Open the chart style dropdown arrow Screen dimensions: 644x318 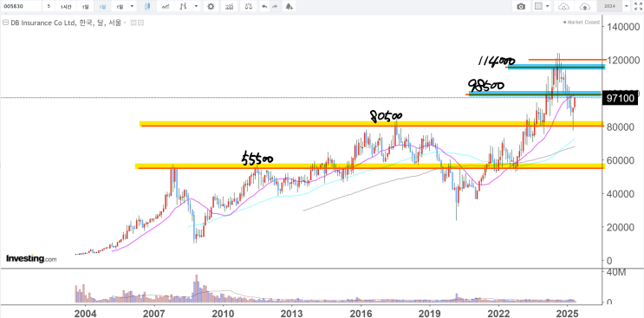[196, 7]
